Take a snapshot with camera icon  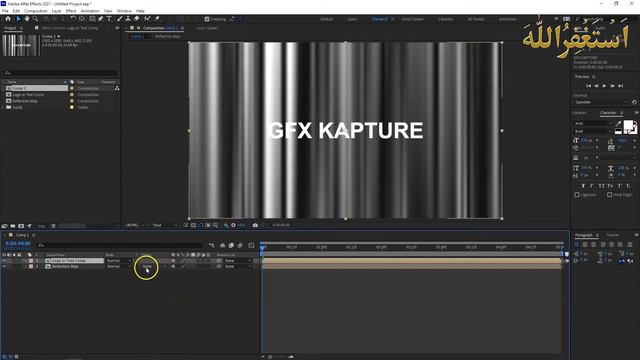(255, 225)
